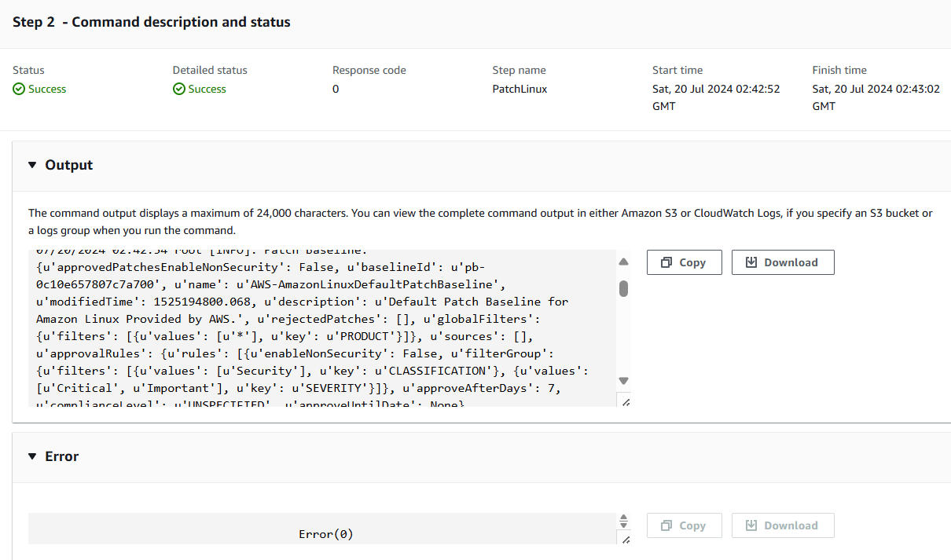The image size is (951, 560).
Task: Click the Error(0) text area
Action: point(325,534)
